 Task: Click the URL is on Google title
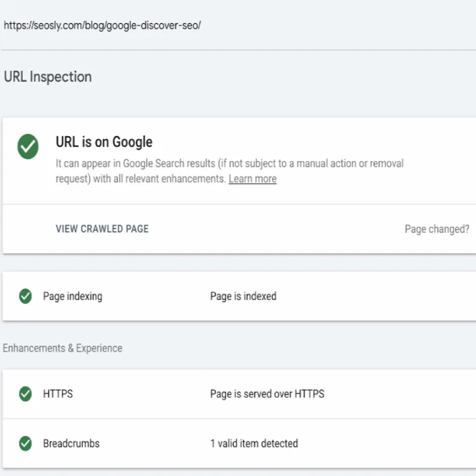point(104,142)
